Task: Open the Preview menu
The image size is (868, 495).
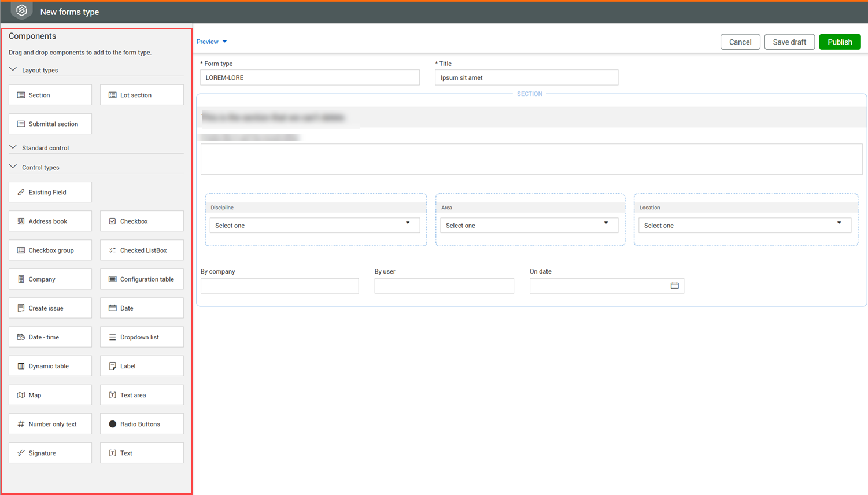Action: point(212,42)
